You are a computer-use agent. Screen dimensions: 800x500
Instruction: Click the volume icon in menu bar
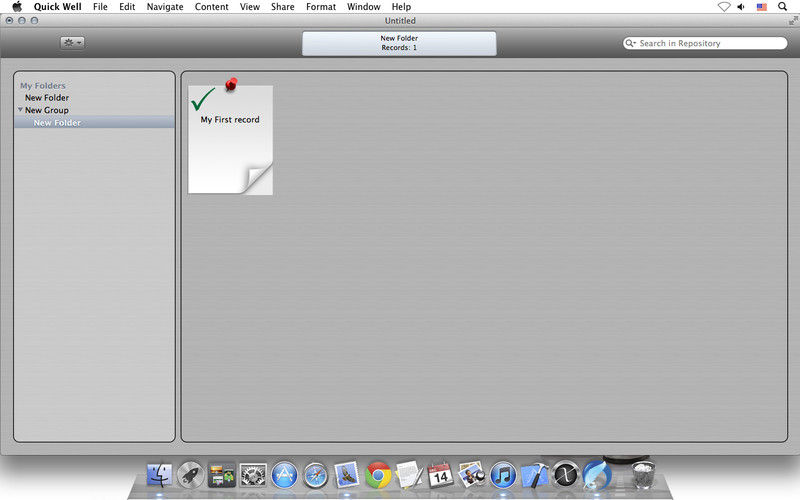point(741,7)
